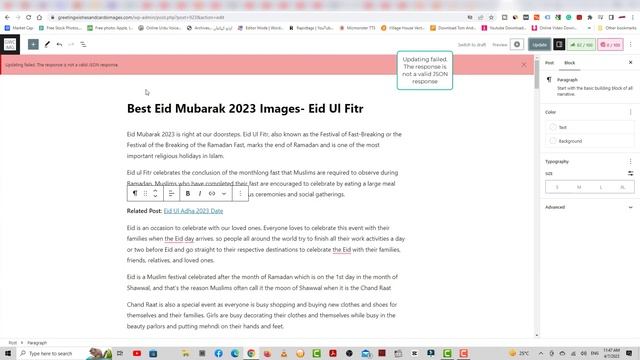640x360 pixels.
Task: Open the editor options three-dot menu
Action: pos(631,44)
